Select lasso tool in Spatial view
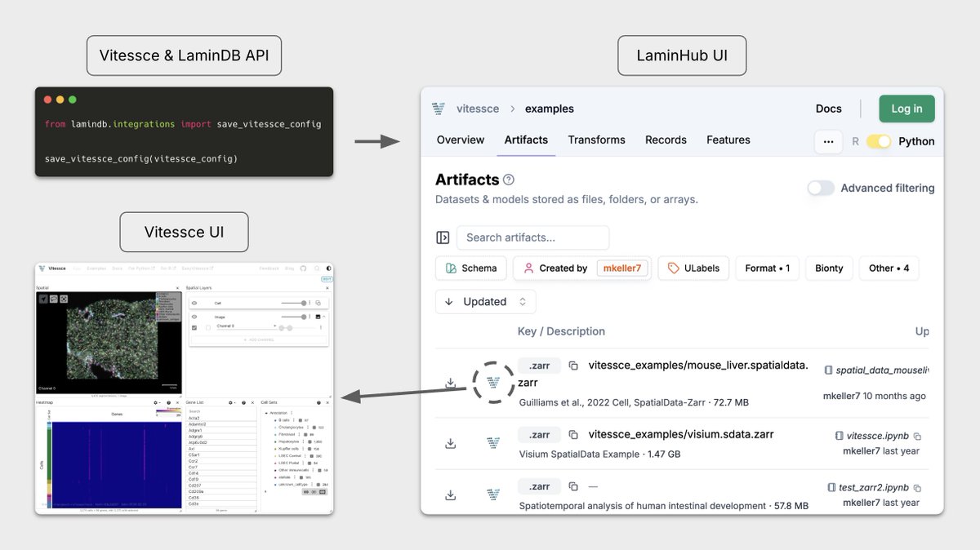The image size is (980, 550). [54, 299]
